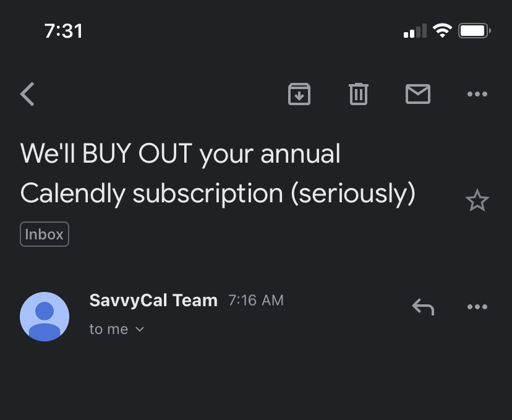Image resolution: width=512 pixels, height=420 pixels.
Task: Tap the cellular signal bars icon
Action: [415, 31]
